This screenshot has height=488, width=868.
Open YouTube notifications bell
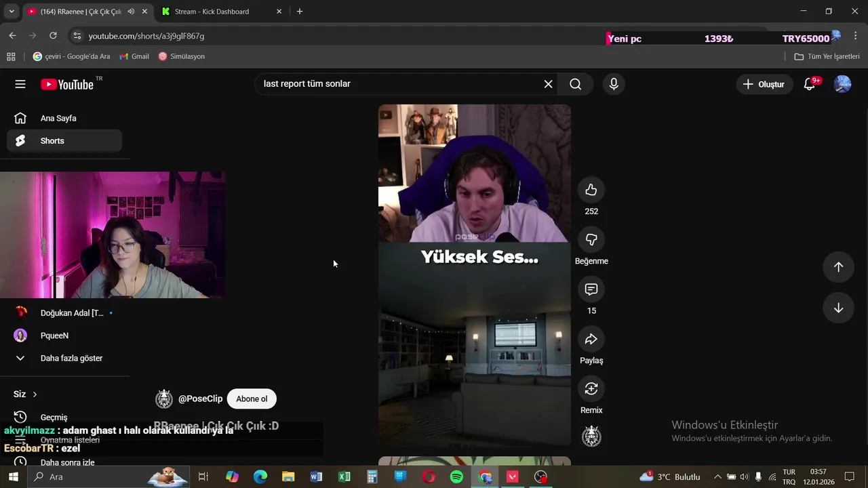click(x=810, y=84)
